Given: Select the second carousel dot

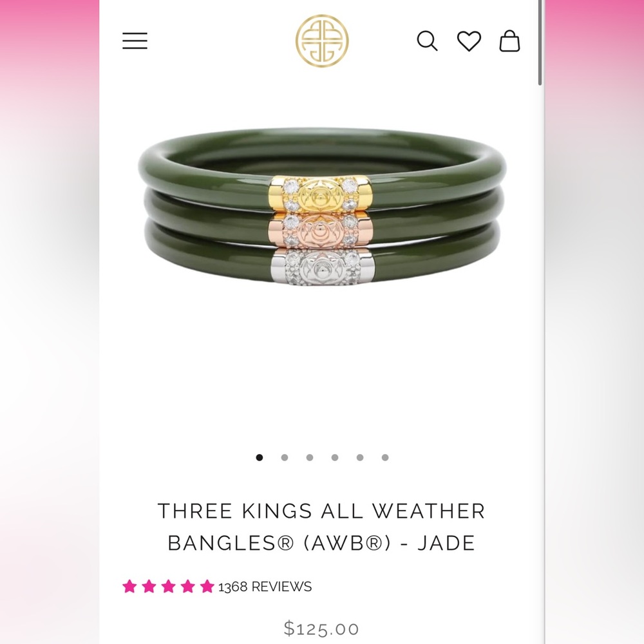Looking at the screenshot, I should (x=284, y=457).
